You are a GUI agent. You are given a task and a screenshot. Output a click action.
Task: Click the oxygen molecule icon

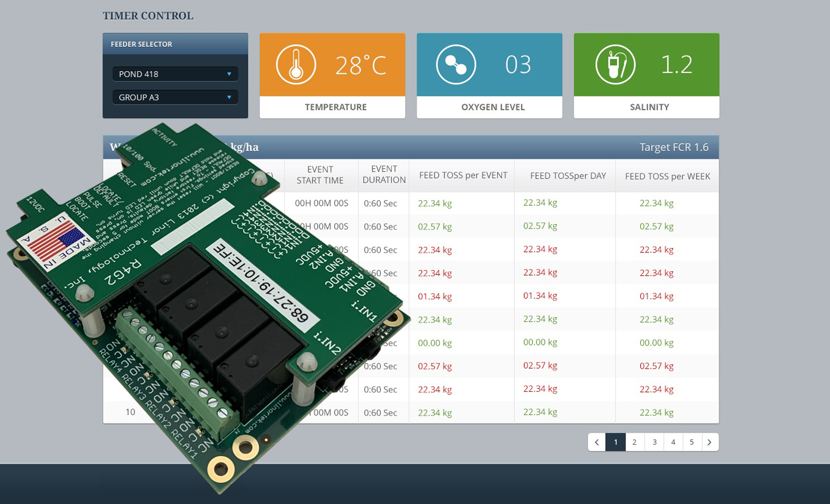click(x=455, y=65)
